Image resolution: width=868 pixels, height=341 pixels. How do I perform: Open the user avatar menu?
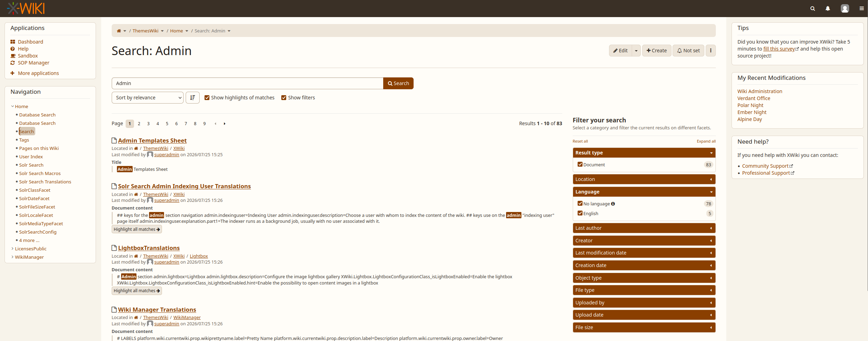(x=845, y=8)
